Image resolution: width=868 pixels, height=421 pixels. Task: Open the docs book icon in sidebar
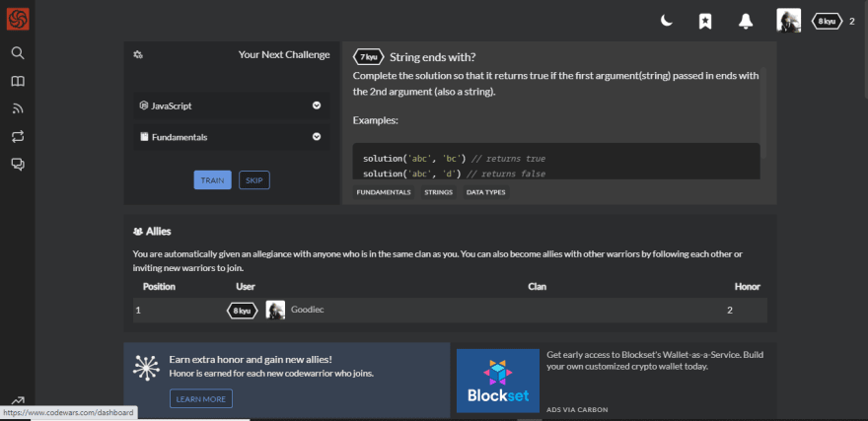point(18,81)
